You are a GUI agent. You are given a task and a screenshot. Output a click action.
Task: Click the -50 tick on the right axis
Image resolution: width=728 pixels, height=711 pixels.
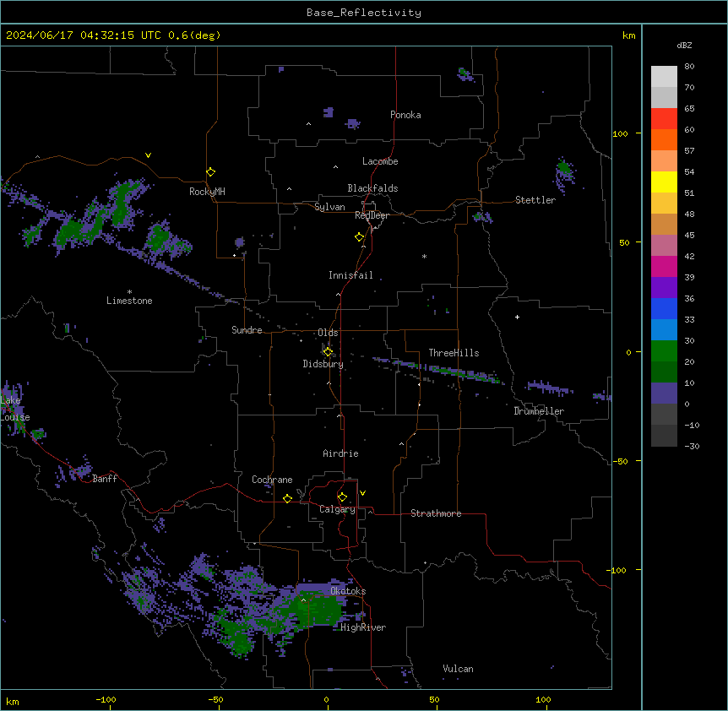pos(620,461)
